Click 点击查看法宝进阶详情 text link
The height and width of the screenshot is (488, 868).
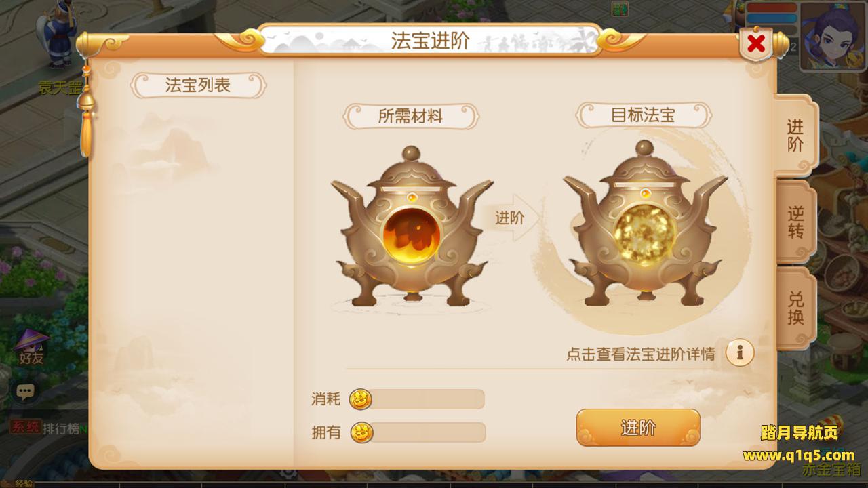(641, 354)
